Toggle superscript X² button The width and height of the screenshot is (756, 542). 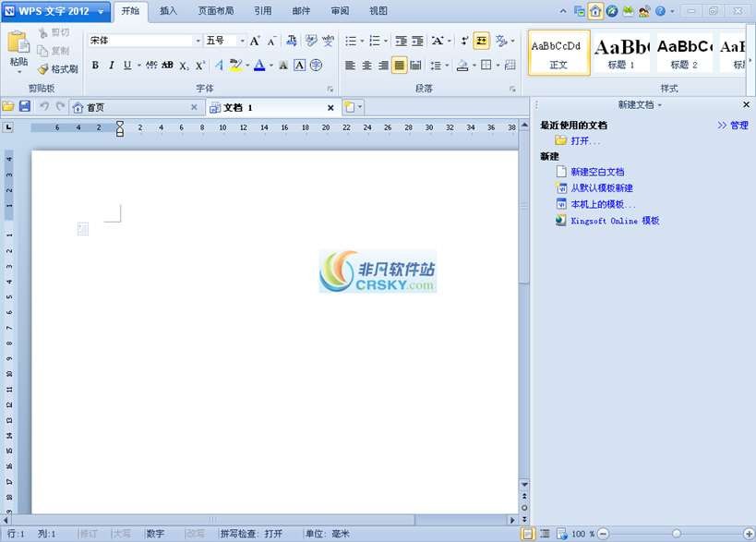200,66
